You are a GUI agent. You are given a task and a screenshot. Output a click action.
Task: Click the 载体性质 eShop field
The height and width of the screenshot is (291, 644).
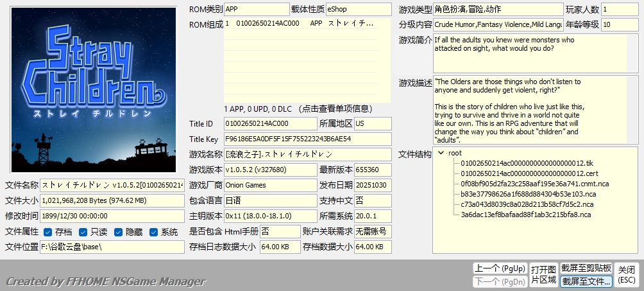[x=359, y=9]
